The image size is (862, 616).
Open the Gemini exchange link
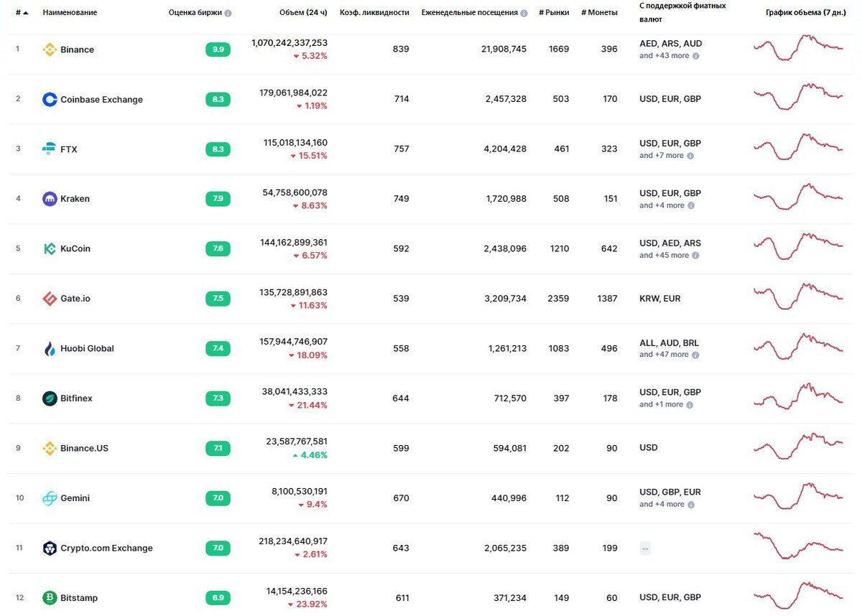(75, 498)
